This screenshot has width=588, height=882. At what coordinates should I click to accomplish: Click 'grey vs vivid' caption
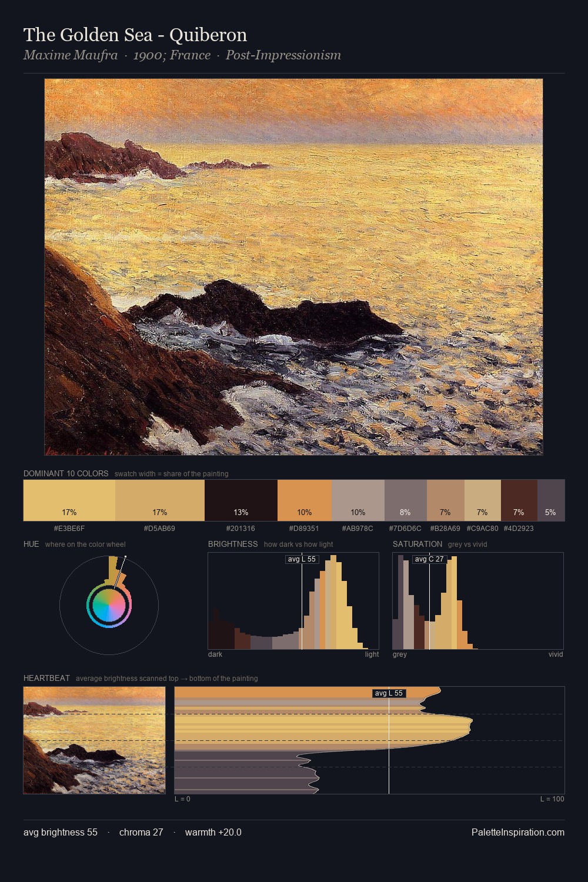467,544
